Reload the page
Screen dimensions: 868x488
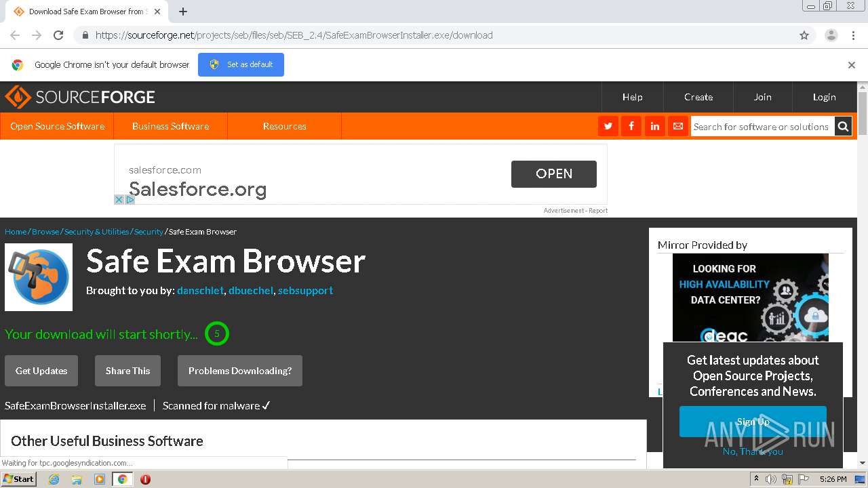[x=58, y=35]
